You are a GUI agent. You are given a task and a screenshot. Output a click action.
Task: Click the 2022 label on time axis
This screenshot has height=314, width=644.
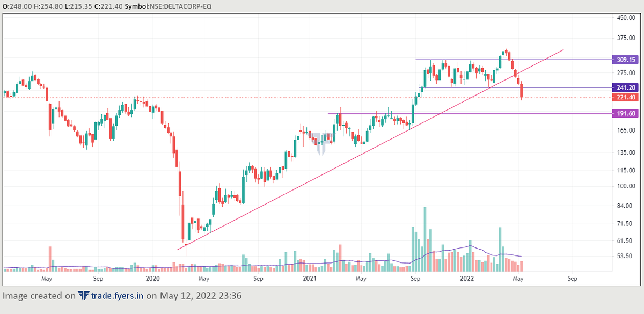pos(467,279)
